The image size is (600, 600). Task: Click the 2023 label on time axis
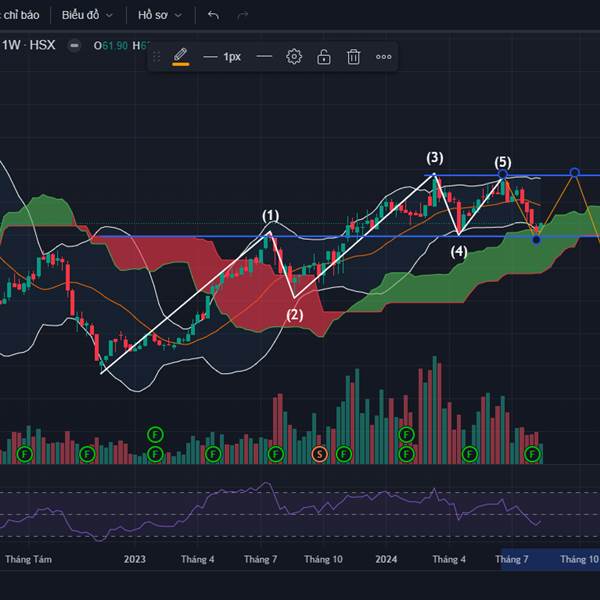point(135,559)
